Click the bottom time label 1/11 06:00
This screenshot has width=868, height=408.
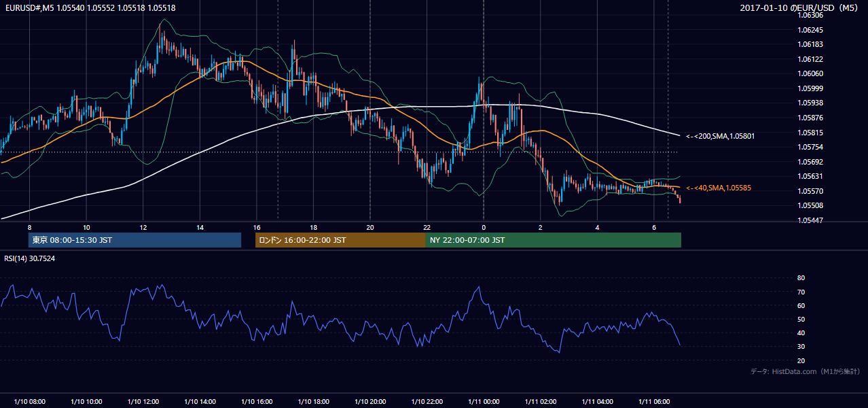point(653,402)
